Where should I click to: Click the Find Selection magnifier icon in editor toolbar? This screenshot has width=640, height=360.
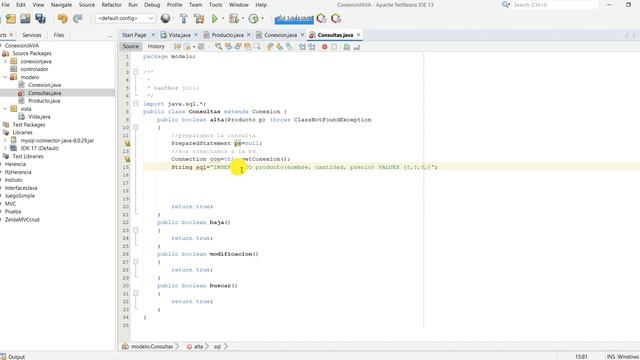tap(218, 47)
